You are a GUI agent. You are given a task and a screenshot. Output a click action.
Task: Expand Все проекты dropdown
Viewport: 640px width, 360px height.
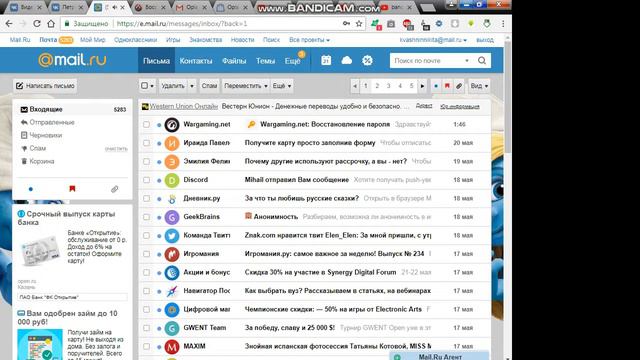309,40
